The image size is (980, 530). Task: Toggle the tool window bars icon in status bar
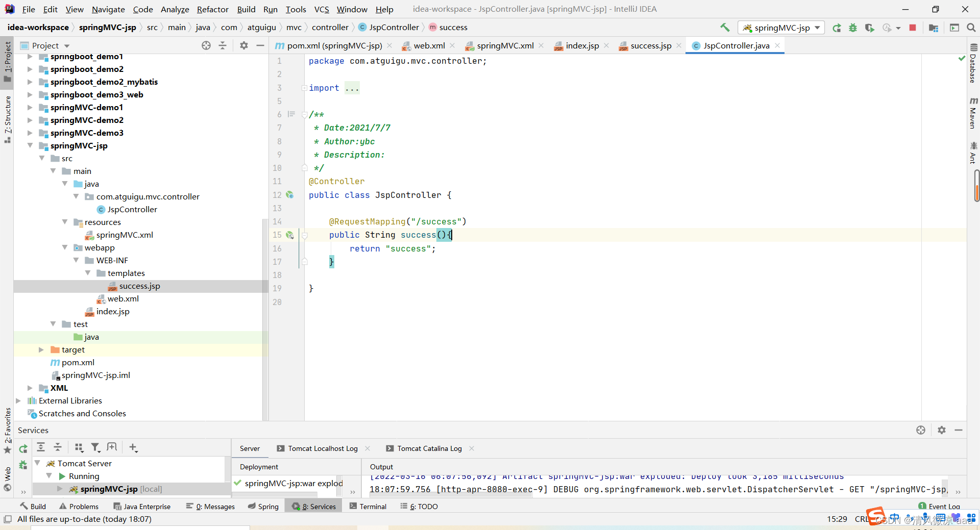[8, 519]
